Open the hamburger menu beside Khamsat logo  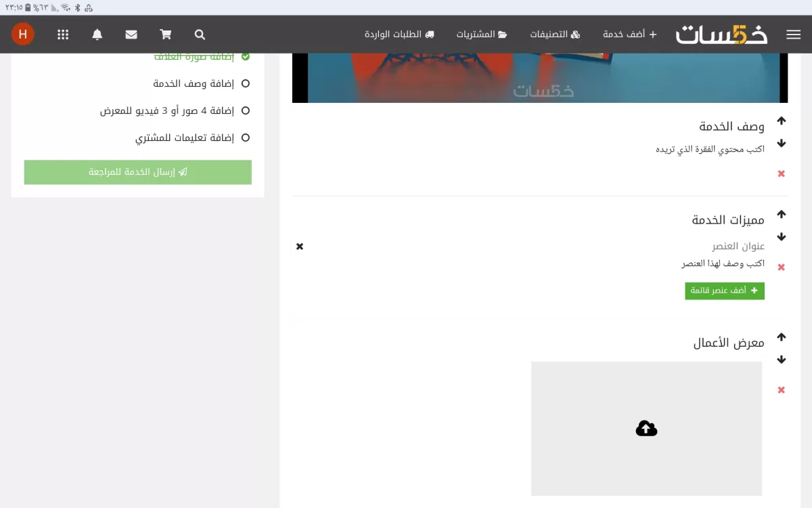point(793,35)
